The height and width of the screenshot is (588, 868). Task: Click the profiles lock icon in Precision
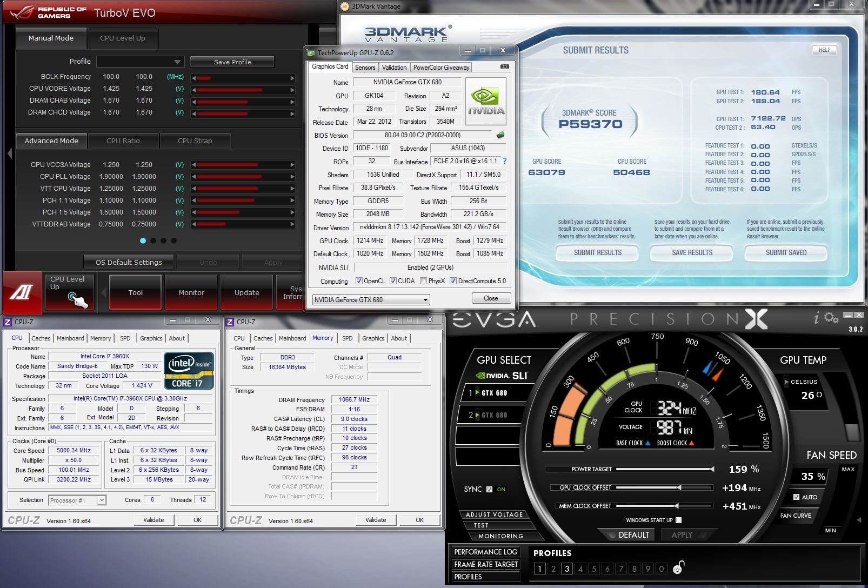[x=678, y=567]
